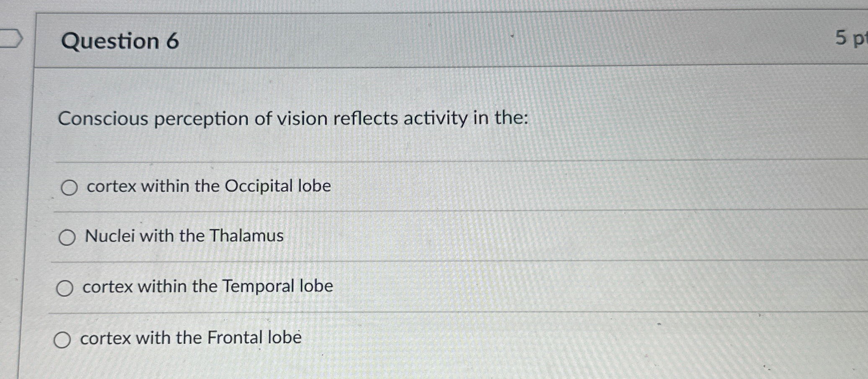Click the answer text "cortex within the Temporal lobe"
The width and height of the screenshot is (868, 379).
coord(208,286)
